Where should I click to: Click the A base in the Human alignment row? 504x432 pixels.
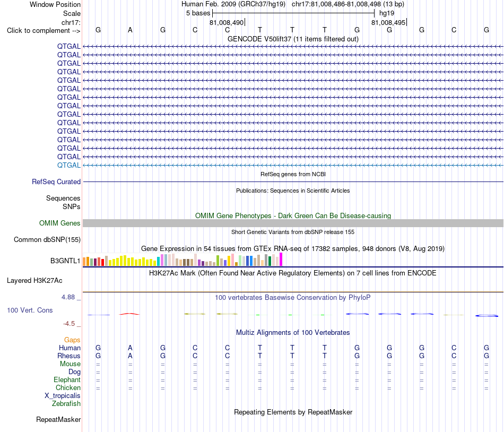pyautogui.click(x=130, y=348)
